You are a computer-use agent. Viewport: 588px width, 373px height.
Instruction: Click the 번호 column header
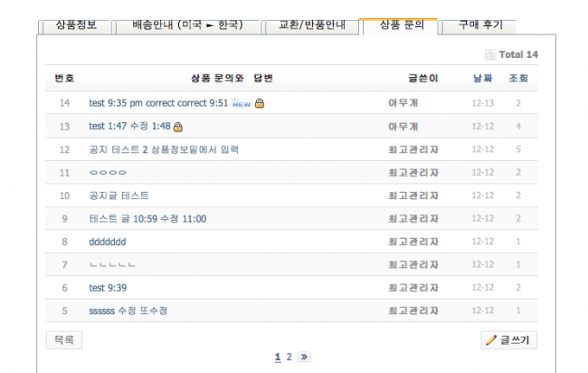point(64,78)
